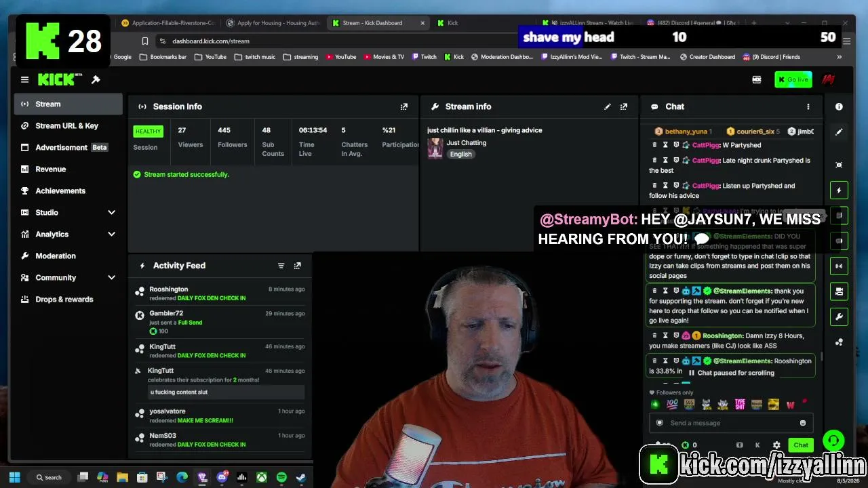Viewport: 868px width, 488px height.
Task: Click the Chat paused for scrolling notice
Action: coord(731,373)
